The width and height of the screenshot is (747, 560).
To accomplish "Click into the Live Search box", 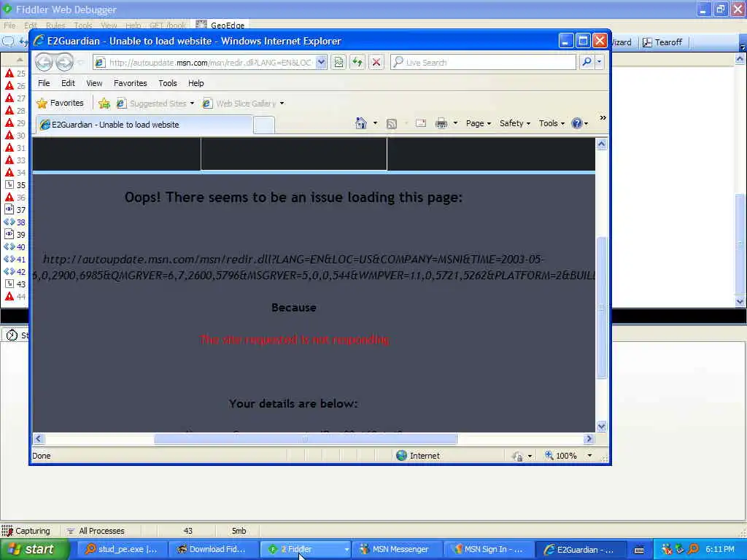I will (483, 63).
